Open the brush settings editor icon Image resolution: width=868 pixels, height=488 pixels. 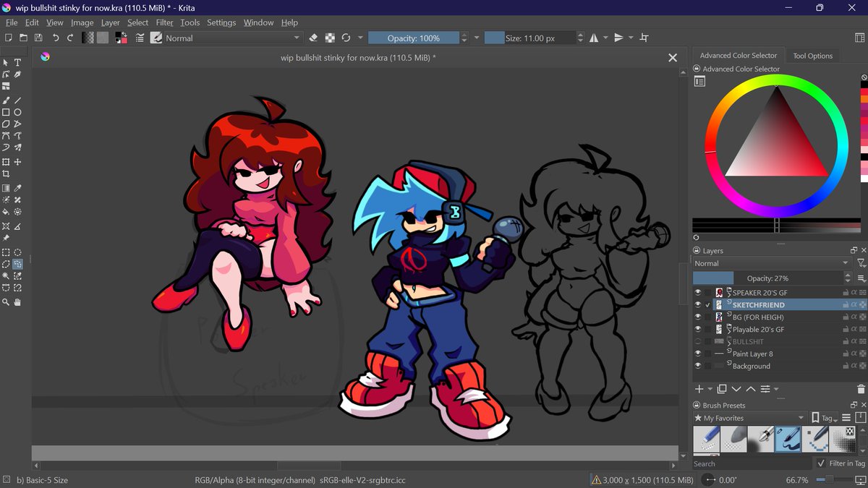tap(141, 38)
